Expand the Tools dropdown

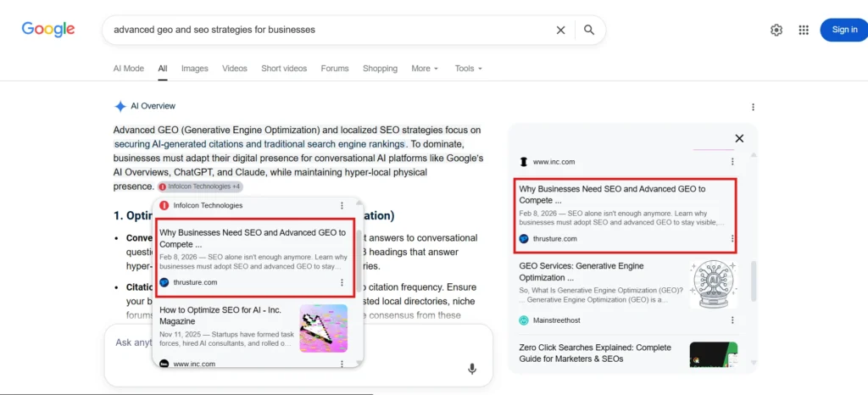tap(468, 69)
